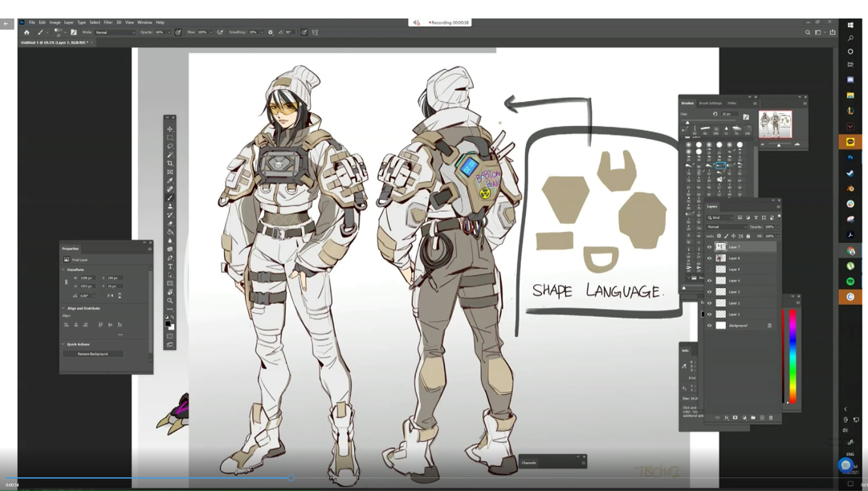868x491 pixels.
Task: Select the Frame tool
Action: [170, 172]
